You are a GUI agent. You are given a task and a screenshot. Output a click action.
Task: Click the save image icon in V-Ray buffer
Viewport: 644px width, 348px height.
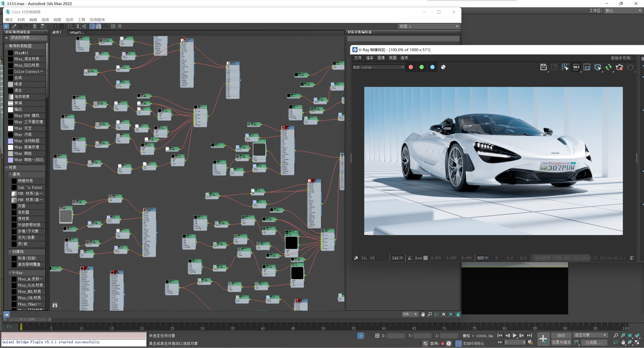tap(544, 67)
